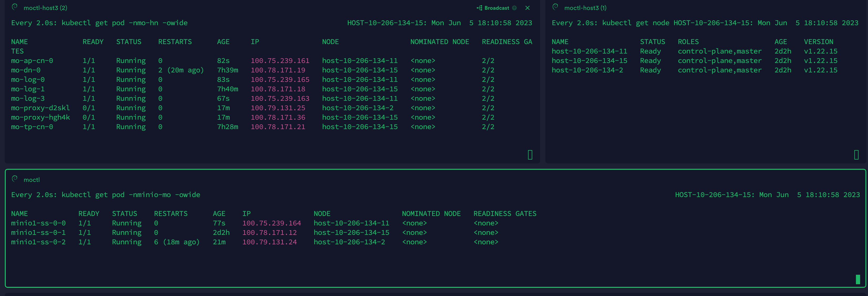The width and height of the screenshot is (868, 296).
Task: Click the Debian icon on moctl-host3 (1) pane
Action: (555, 7)
